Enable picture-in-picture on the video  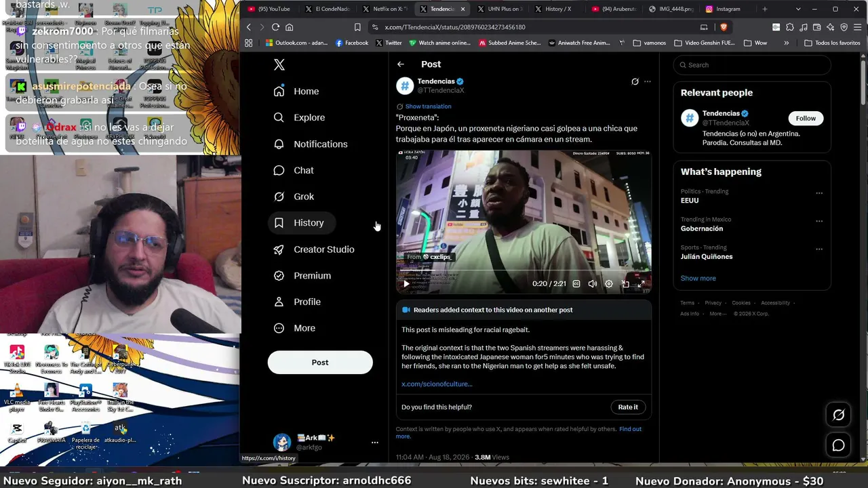[x=625, y=284]
